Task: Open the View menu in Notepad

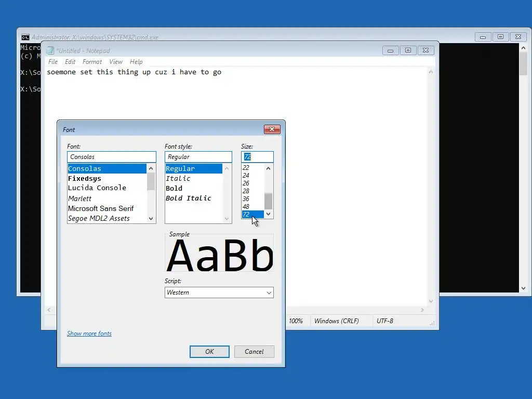Action: 116,62
